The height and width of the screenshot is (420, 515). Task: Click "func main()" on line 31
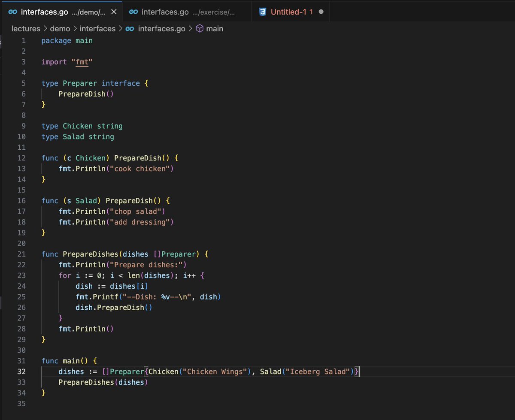pos(65,361)
